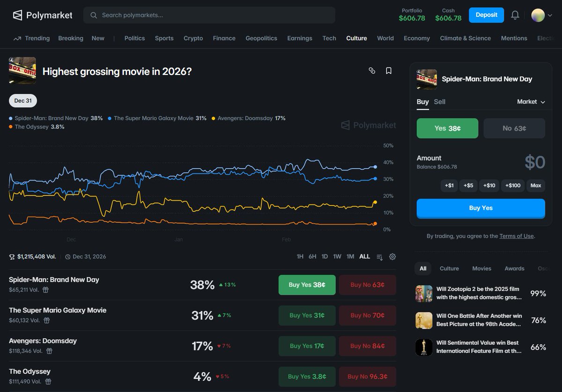
Task: Click Buy Yes 3.8¢ for The Odyssey
Action: [307, 377]
